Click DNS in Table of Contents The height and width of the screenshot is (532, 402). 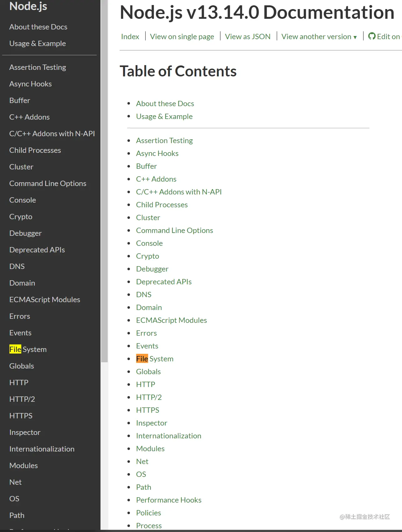(144, 295)
